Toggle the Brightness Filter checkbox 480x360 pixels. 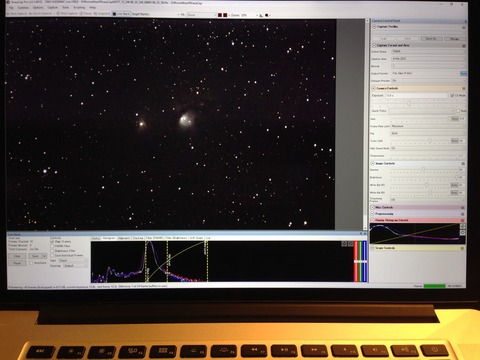pos(52,251)
